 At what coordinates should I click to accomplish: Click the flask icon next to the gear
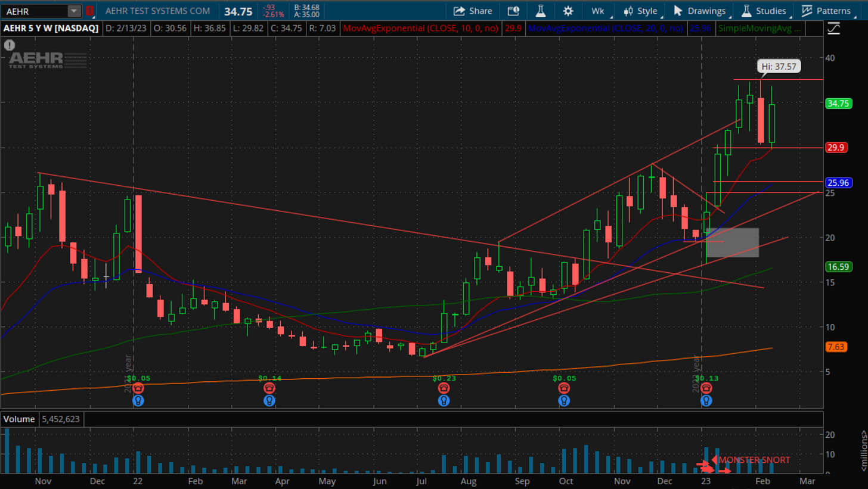[541, 11]
